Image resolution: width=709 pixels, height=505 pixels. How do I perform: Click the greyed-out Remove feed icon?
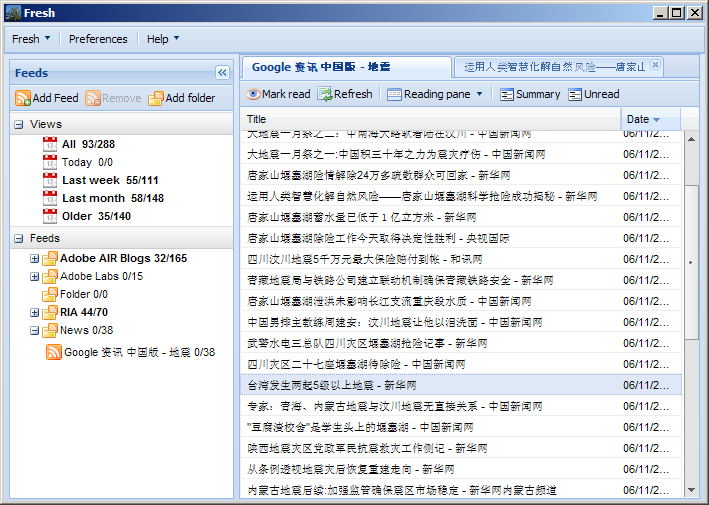[x=93, y=98]
